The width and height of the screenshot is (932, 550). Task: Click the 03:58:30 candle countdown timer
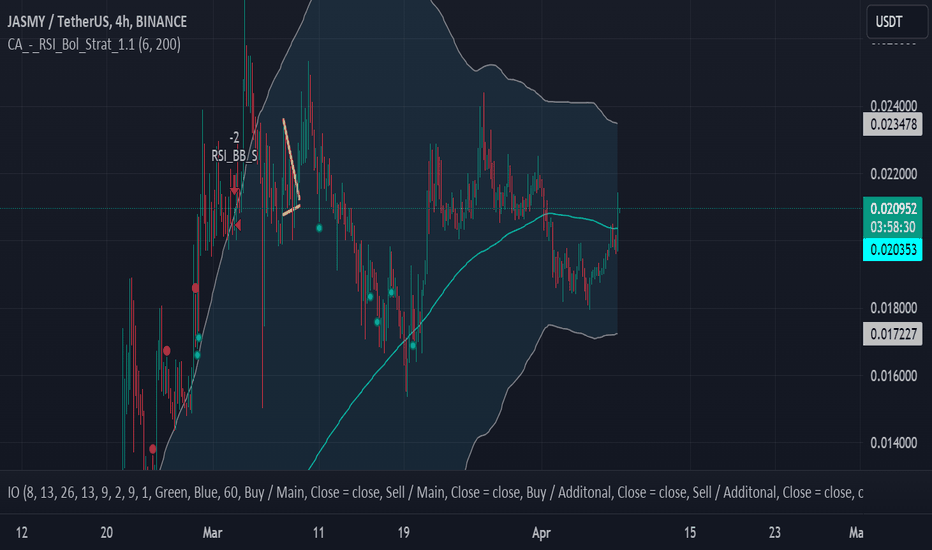click(893, 227)
